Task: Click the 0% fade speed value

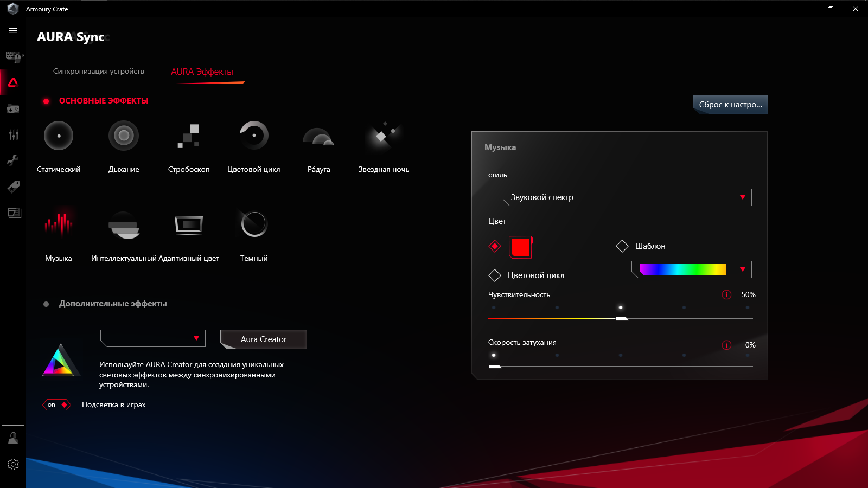Action: coord(750,345)
